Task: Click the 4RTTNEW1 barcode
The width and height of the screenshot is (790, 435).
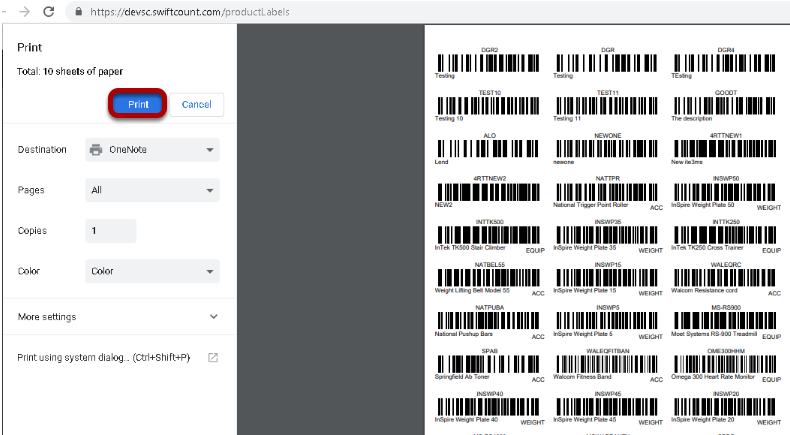Action: 725,149
